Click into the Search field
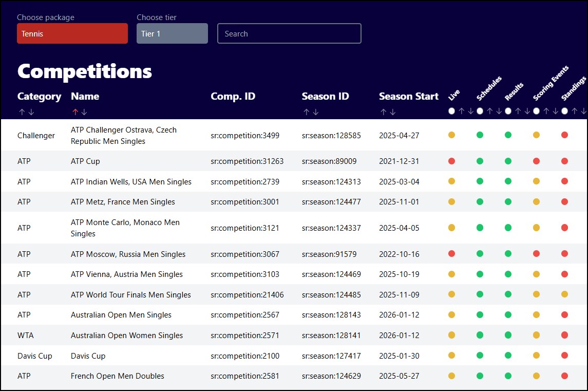 289,33
